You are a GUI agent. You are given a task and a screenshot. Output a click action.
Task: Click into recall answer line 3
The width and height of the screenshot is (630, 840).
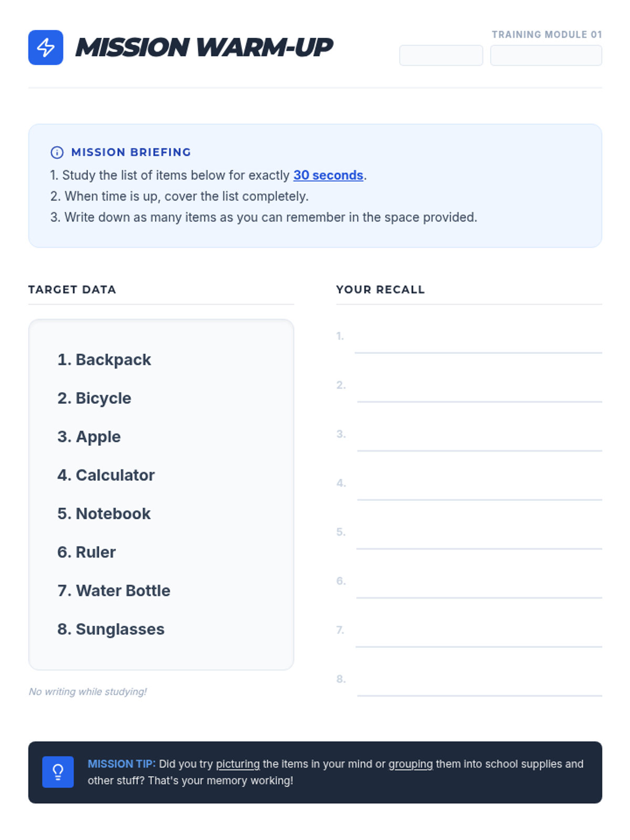pyautogui.click(x=479, y=440)
